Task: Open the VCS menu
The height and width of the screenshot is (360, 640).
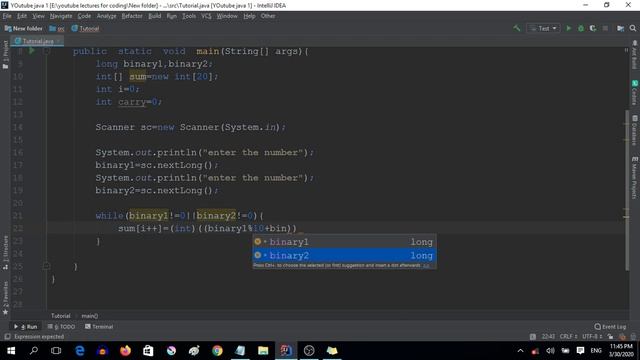Action: point(206,16)
